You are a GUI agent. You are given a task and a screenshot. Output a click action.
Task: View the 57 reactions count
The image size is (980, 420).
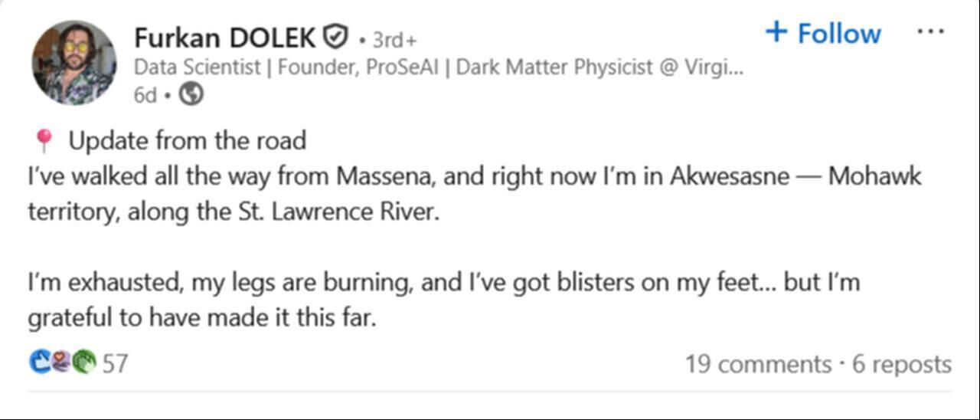[115, 363]
